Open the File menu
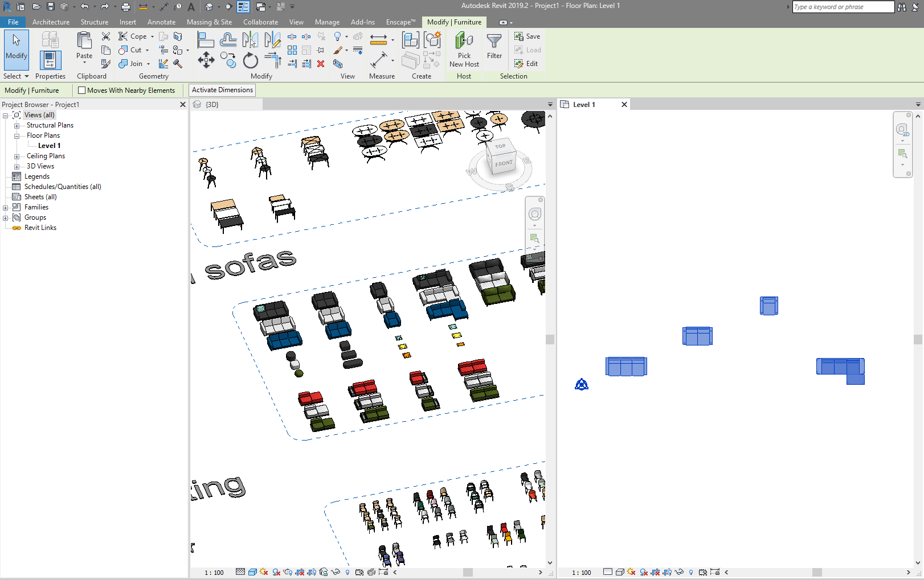924x580 pixels. tap(13, 22)
